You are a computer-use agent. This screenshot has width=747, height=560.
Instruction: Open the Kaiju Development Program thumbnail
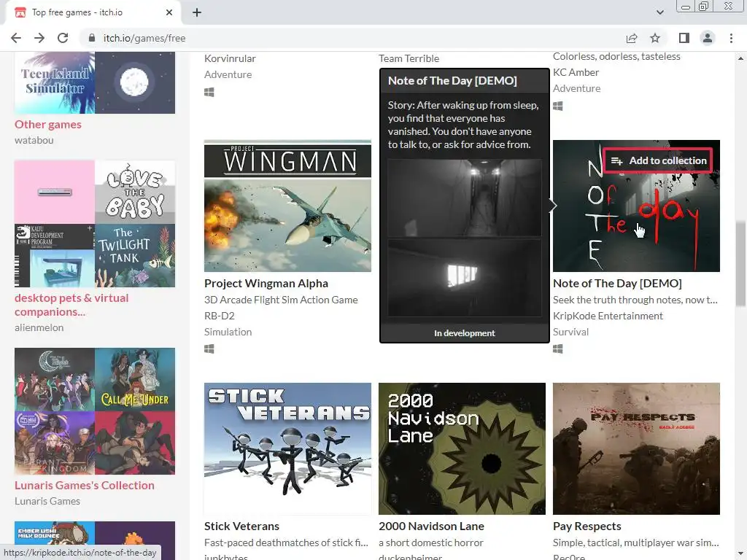click(x=54, y=256)
